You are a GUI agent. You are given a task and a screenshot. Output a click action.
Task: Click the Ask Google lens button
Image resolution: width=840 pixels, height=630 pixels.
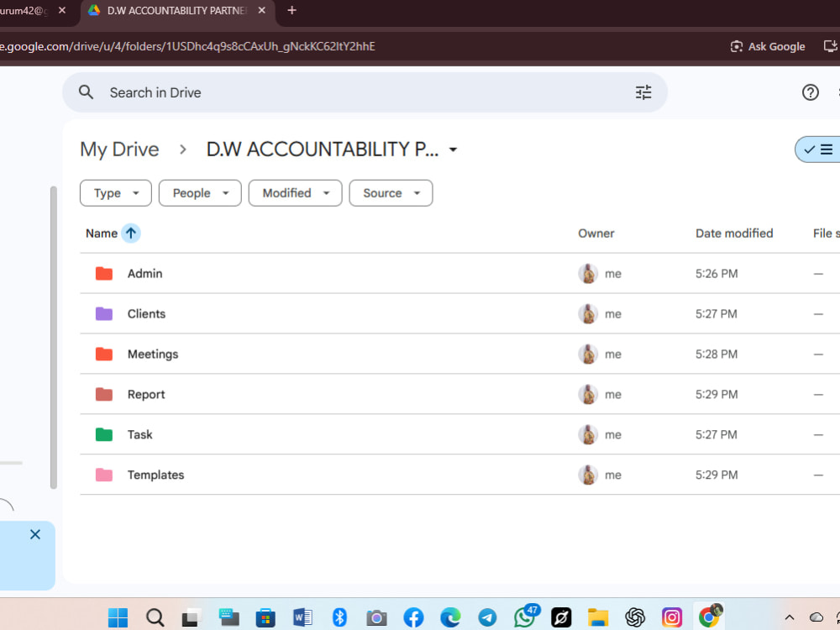pos(767,46)
